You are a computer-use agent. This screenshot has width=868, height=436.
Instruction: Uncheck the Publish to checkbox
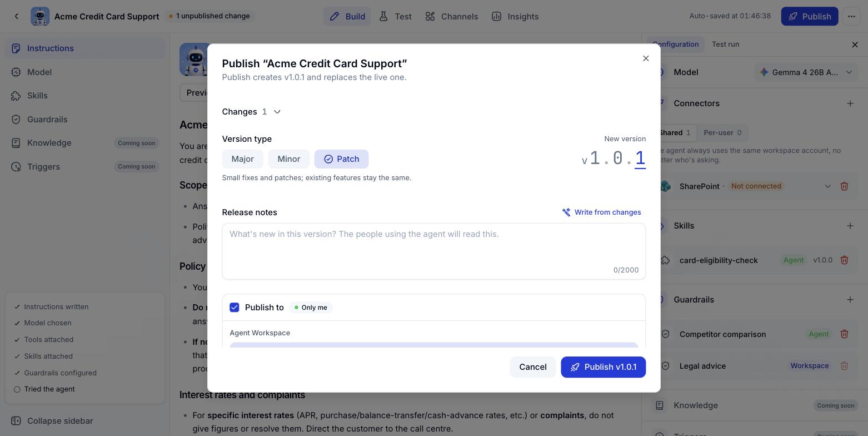tap(235, 308)
